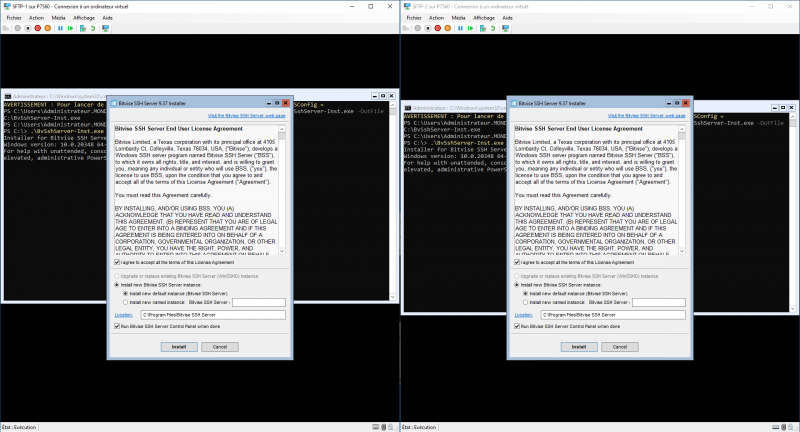Open Action menu in SFTP-1 window
Image resolution: width=800 pixels, height=432 pixels.
coord(36,18)
